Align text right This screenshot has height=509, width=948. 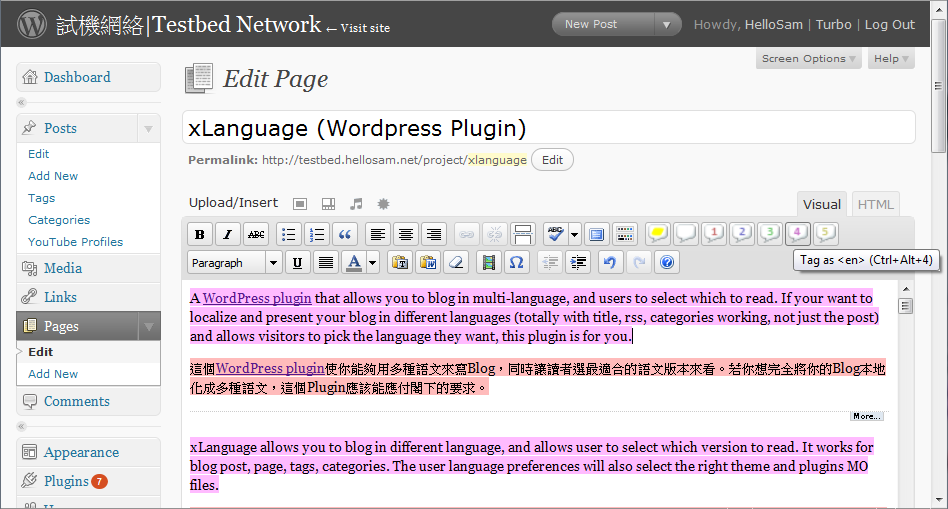coord(433,234)
